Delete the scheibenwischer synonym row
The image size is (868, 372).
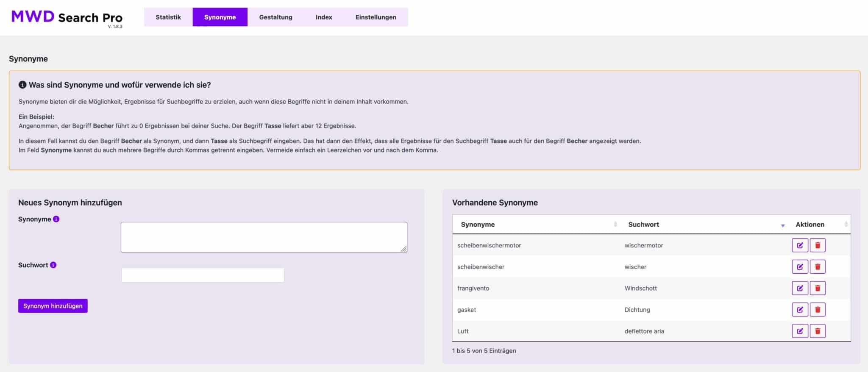[x=818, y=267]
